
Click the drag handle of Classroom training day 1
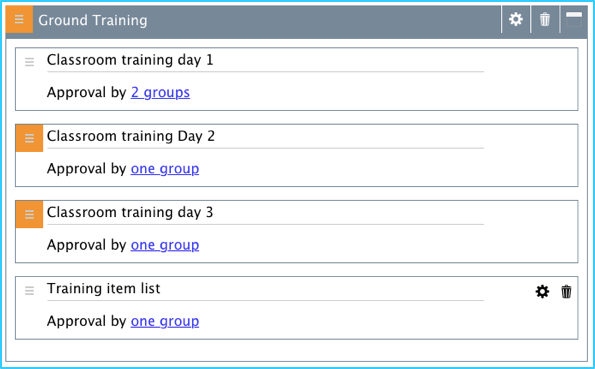(29, 62)
